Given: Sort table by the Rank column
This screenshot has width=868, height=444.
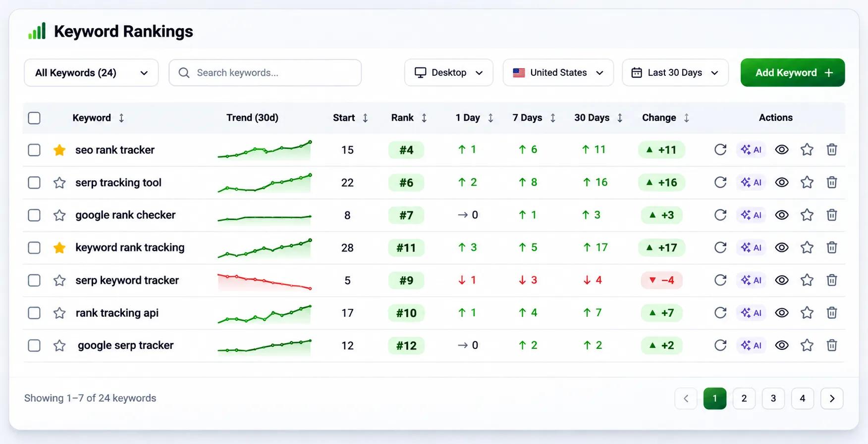Looking at the screenshot, I should 409,118.
